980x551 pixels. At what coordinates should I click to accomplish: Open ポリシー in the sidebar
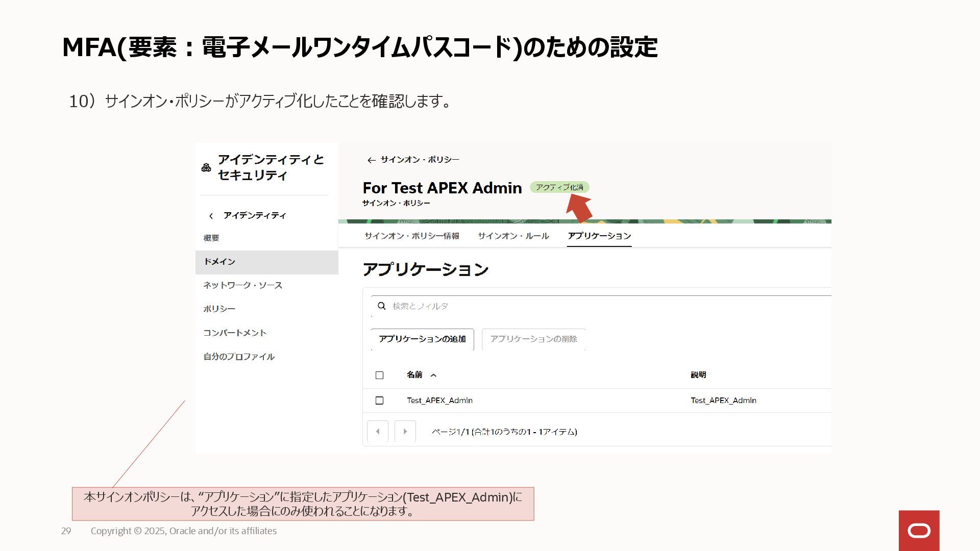[219, 309]
